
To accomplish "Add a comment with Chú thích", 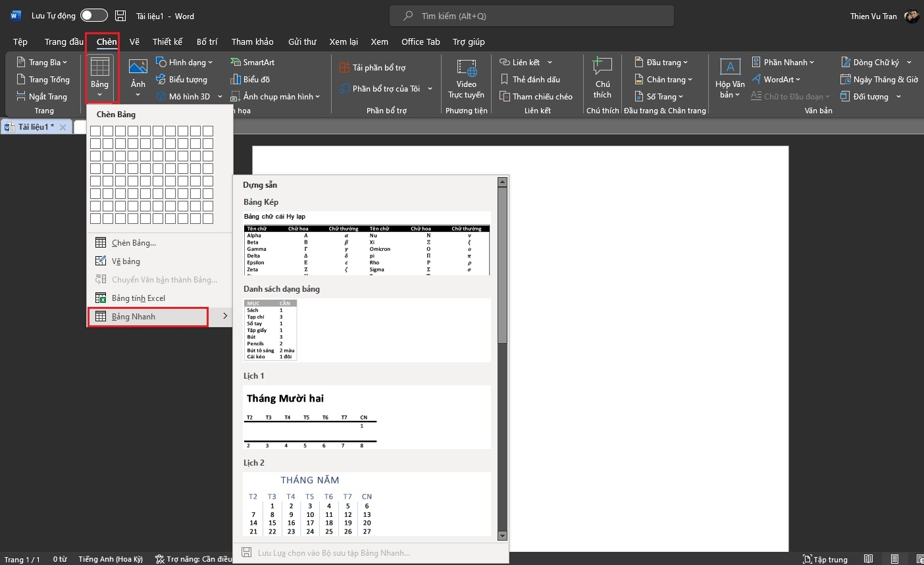I will (x=602, y=78).
